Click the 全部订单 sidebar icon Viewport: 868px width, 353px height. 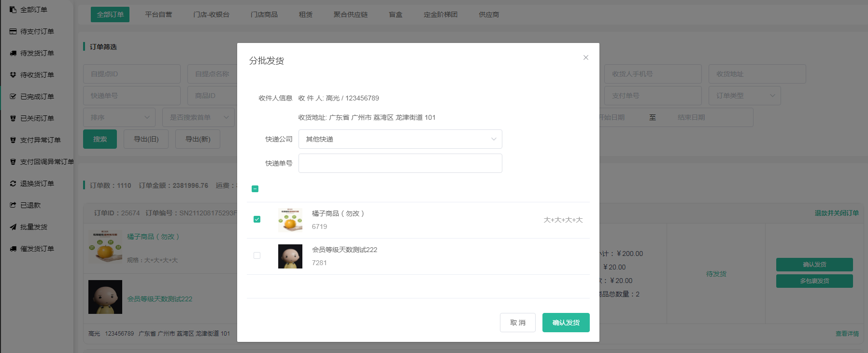click(13, 10)
